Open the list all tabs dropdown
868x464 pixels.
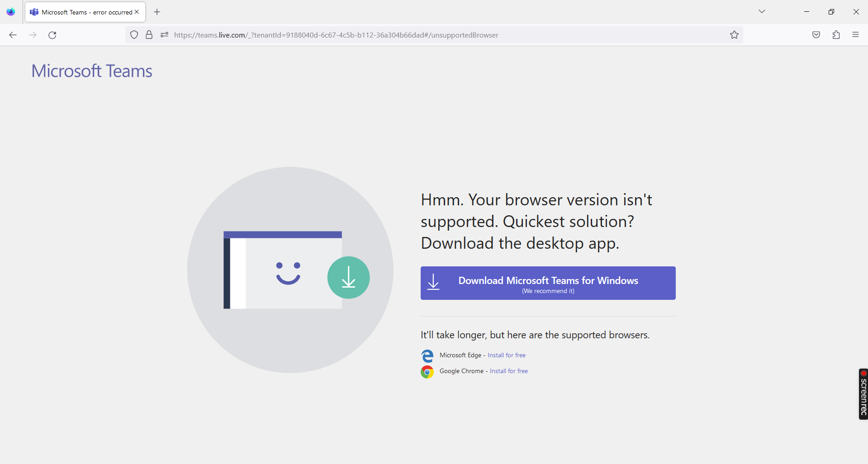point(762,11)
